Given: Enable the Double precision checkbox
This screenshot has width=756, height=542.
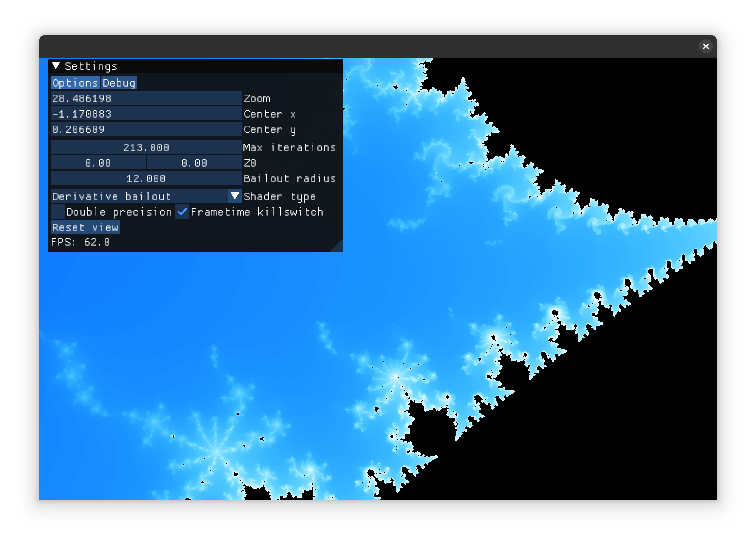Looking at the screenshot, I should [58, 212].
